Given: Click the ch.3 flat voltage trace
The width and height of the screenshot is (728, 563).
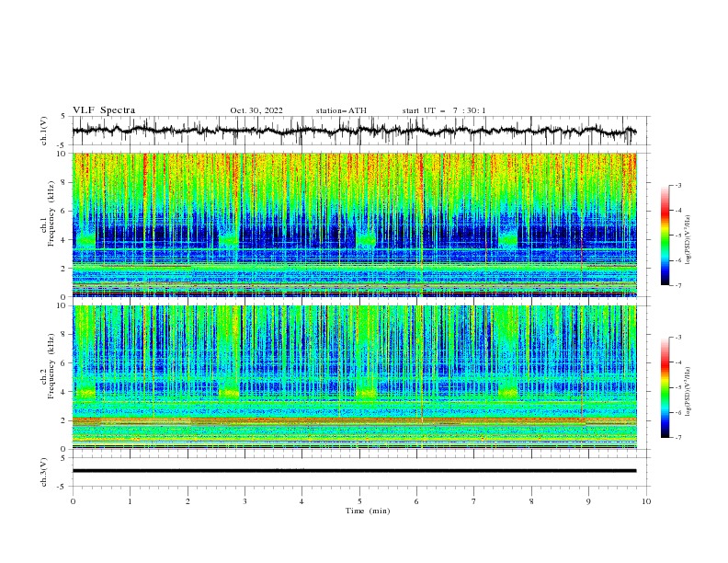Looking at the screenshot, I should 354,471.
